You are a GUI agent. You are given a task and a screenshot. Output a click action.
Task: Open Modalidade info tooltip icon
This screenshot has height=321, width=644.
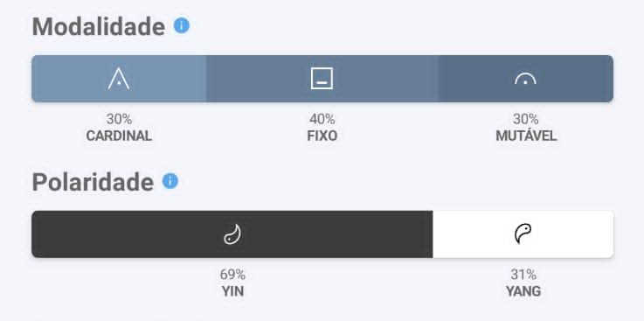pyautogui.click(x=182, y=25)
